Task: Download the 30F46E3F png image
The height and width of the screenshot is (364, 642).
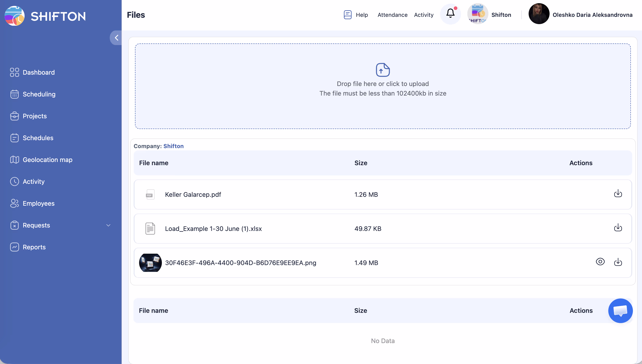Action: click(x=618, y=262)
